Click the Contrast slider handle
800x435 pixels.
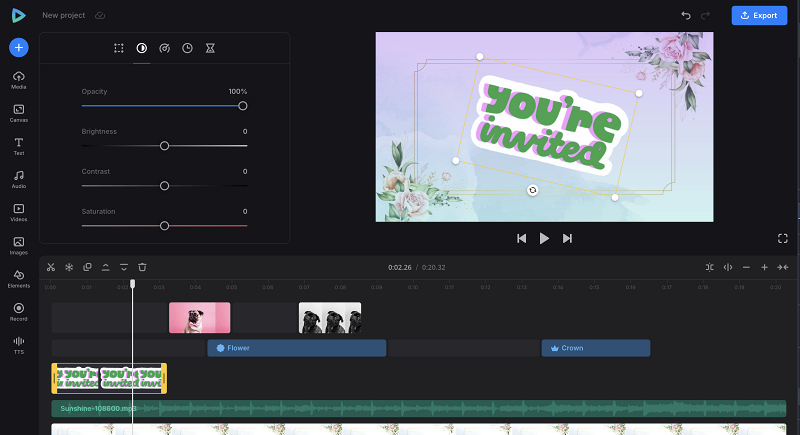pos(164,186)
